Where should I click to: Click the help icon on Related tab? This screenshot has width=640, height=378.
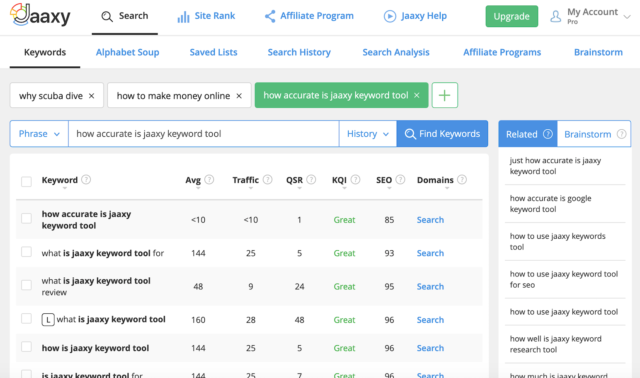tap(548, 134)
